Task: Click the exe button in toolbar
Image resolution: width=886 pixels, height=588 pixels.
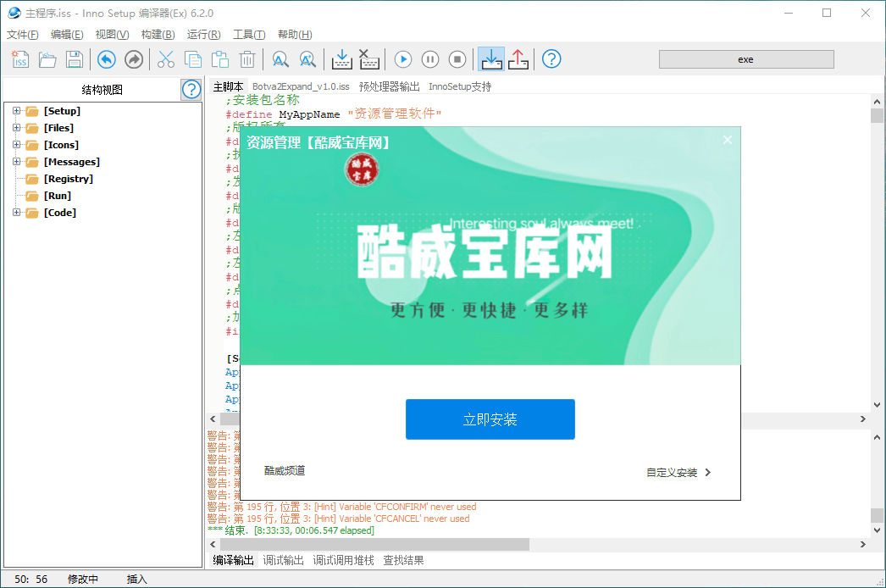Action: (746, 59)
